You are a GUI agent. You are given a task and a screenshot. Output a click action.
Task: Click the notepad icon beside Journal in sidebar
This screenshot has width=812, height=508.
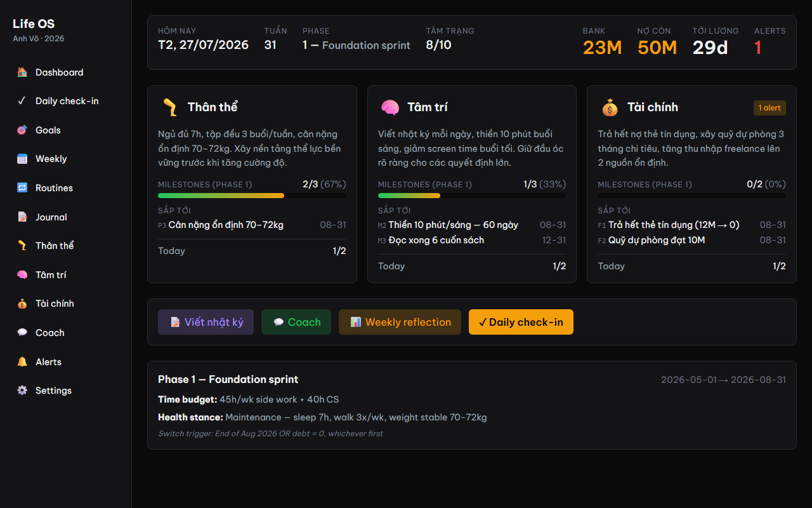click(22, 217)
